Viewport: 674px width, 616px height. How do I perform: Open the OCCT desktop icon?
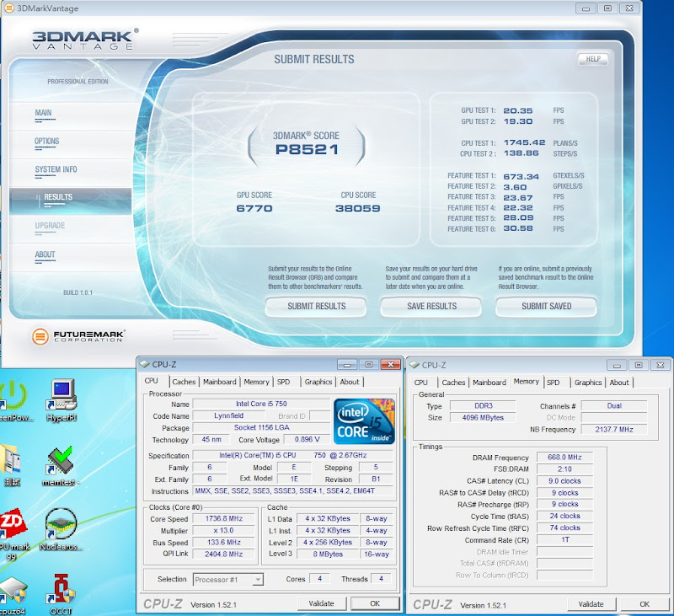(x=61, y=593)
